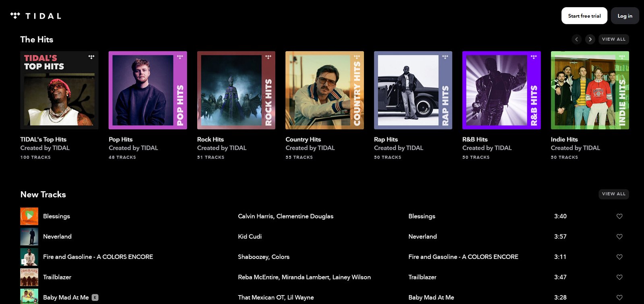The width and height of the screenshot is (644, 304).
Task: Favorite the Neverland track with heart icon
Action: [x=619, y=237]
